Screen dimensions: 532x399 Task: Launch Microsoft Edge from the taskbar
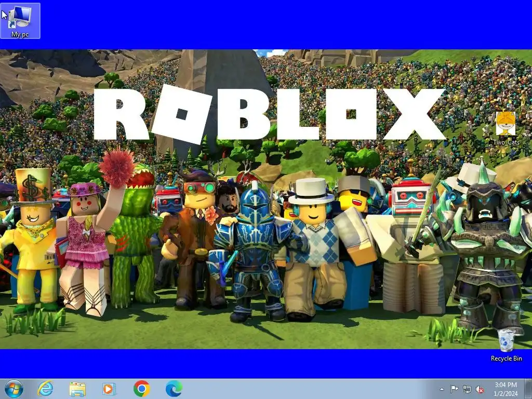point(174,389)
